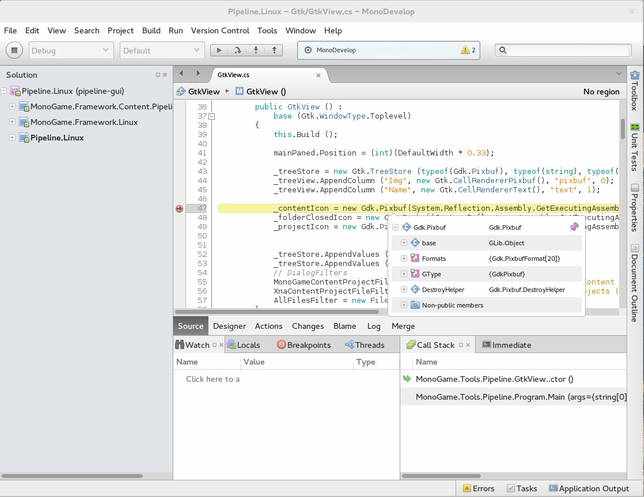Viewport: 644px width, 497px height.
Task: Open the Properties side panel
Action: pyautogui.click(x=635, y=208)
